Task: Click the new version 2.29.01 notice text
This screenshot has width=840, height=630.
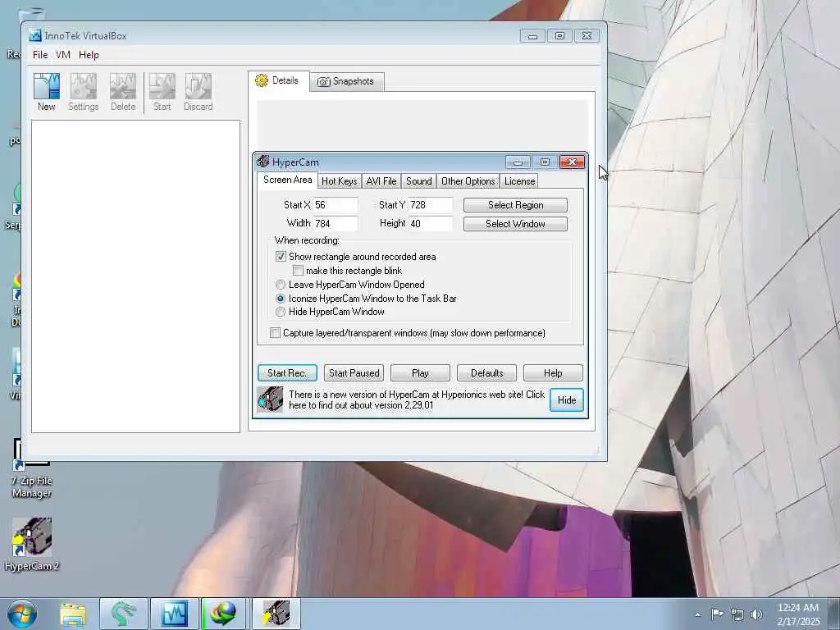Action: pyautogui.click(x=416, y=399)
